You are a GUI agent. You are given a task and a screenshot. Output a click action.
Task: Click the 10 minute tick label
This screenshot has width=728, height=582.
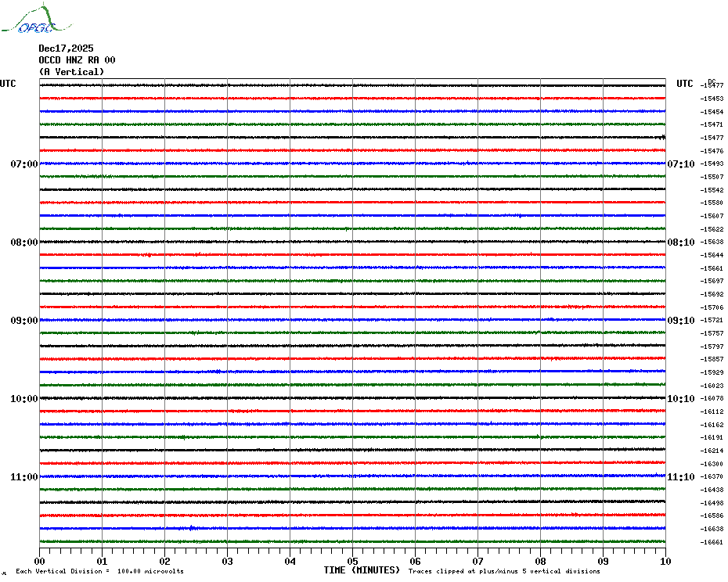pyautogui.click(x=665, y=561)
